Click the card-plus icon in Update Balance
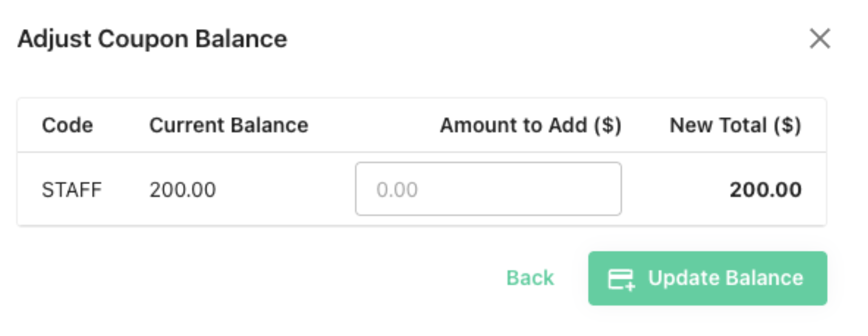 [x=621, y=279]
